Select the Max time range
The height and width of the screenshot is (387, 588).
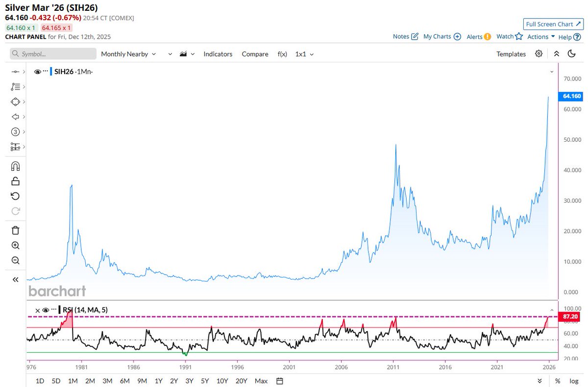[262, 381]
